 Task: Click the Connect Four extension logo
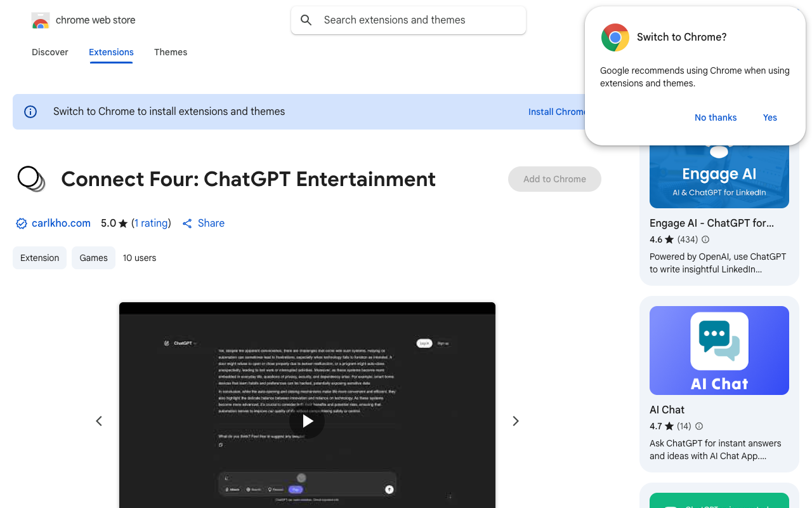(x=31, y=179)
